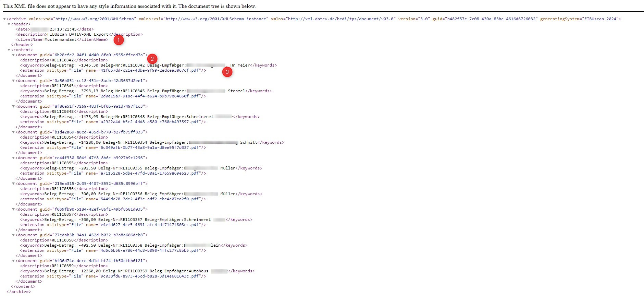
Task: Collapse document with guid starting ce44f330
Action: (x=13, y=158)
